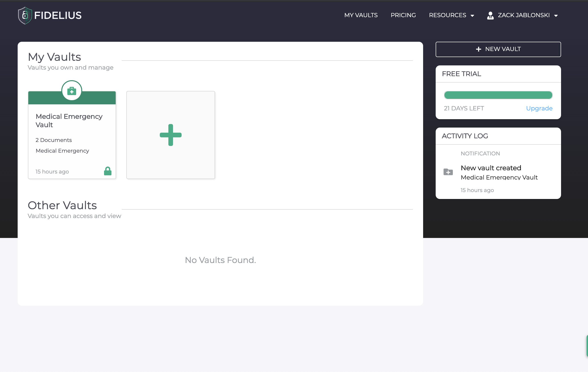Click the user avatar icon in navbar
Image resolution: width=588 pixels, height=372 pixels.
tap(490, 15)
